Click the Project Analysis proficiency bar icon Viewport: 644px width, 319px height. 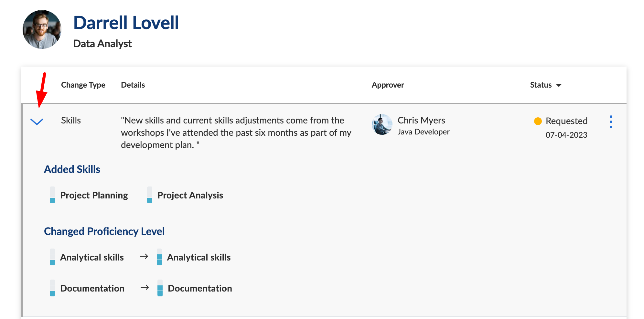pos(150,195)
